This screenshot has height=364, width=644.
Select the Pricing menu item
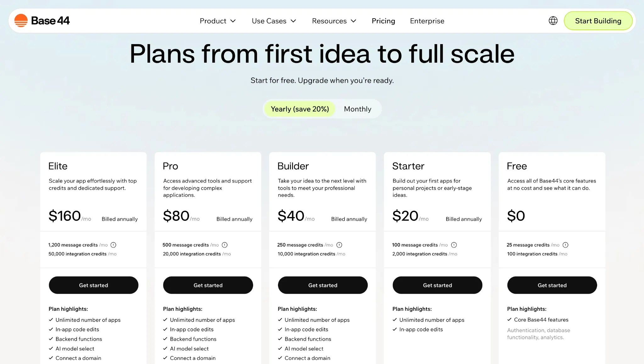click(x=383, y=21)
